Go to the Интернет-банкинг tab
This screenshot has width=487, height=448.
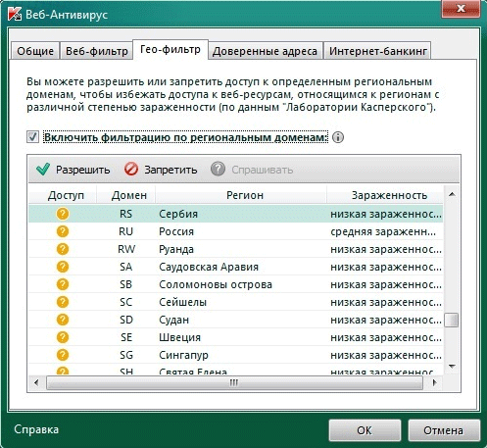tap(378, 51)
